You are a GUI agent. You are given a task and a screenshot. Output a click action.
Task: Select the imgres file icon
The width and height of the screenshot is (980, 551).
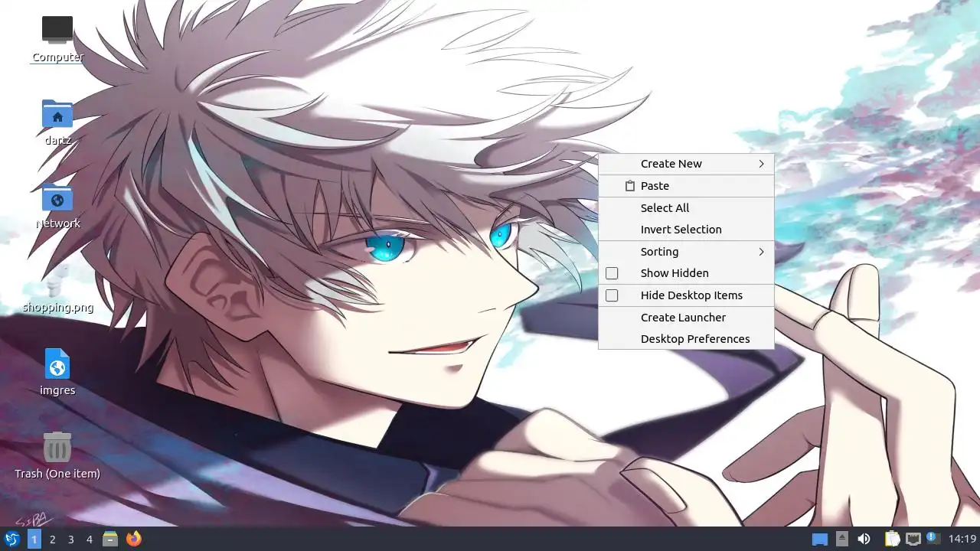57,364
